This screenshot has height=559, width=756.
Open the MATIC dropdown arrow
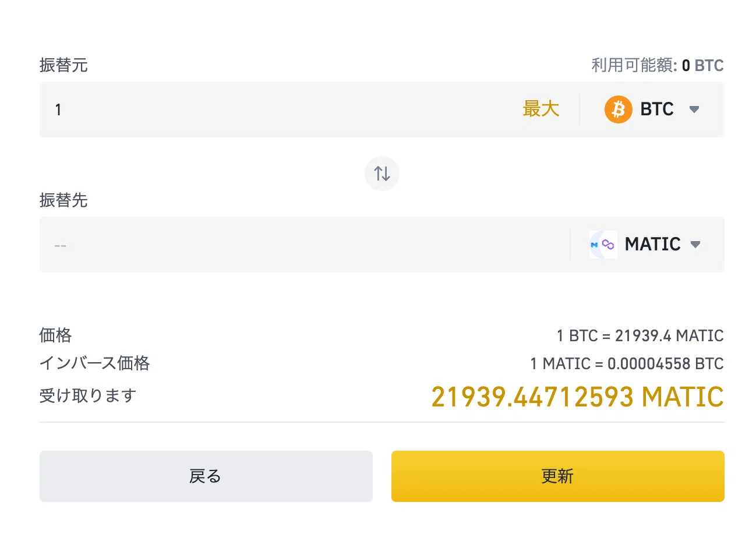(x=695, y=245)
